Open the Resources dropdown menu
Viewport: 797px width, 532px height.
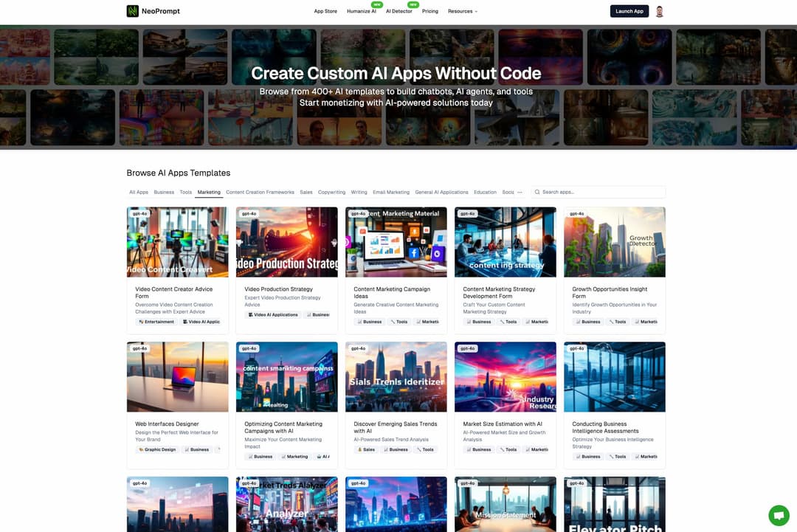463,11
